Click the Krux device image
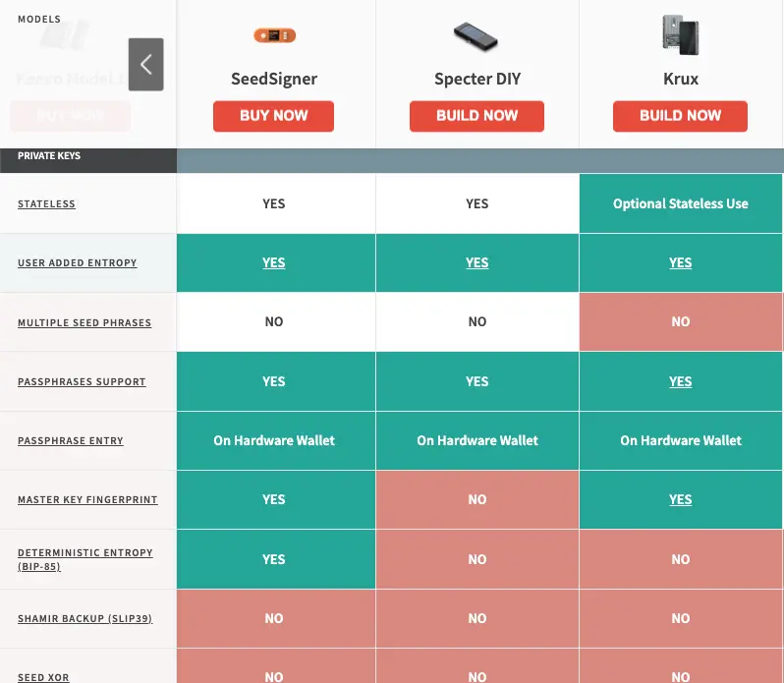Viewport: 784px width, 683px height. pyautogui.click(x=680, y=35)
